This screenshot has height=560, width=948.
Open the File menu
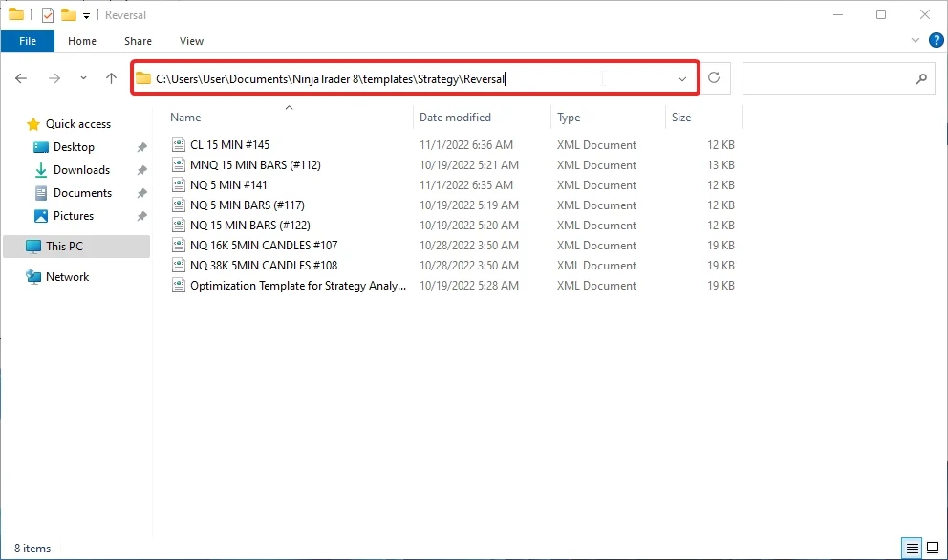[x=28, y=41]
